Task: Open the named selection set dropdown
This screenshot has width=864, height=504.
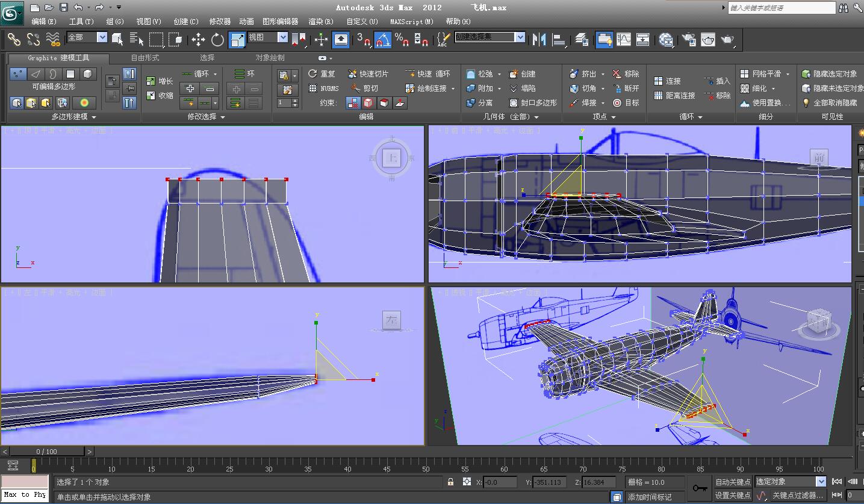Action: [520, 37]
